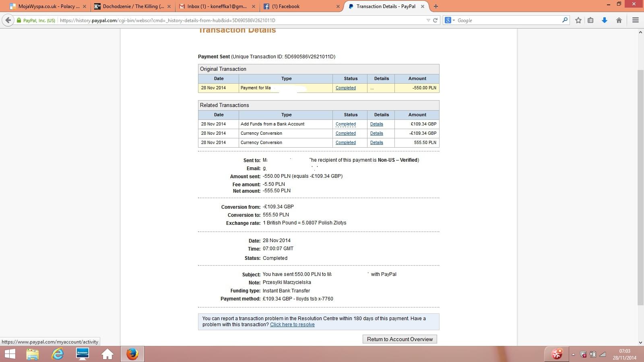Click the time '07:00:07 GMT' text
The image size is (644, 362).
[278, 249]
